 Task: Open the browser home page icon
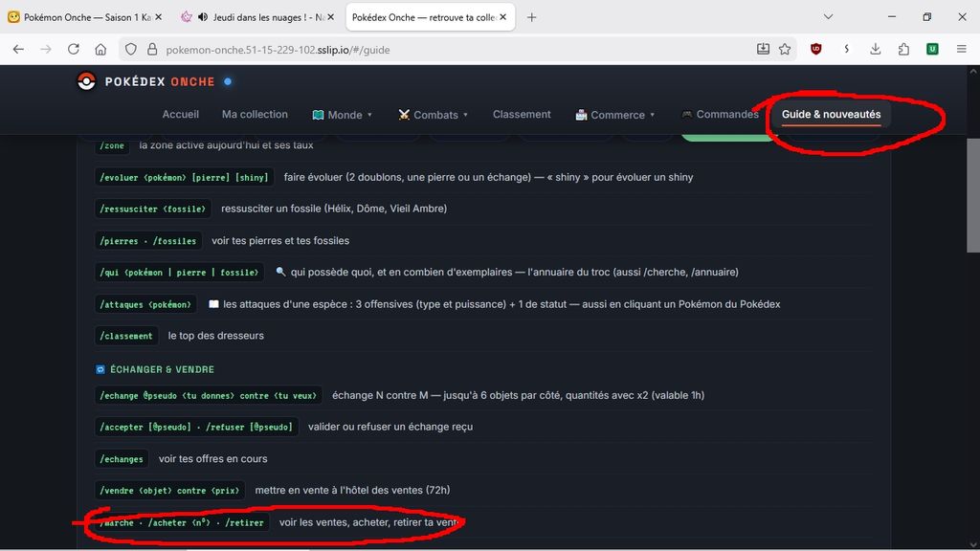click(100, 50)
